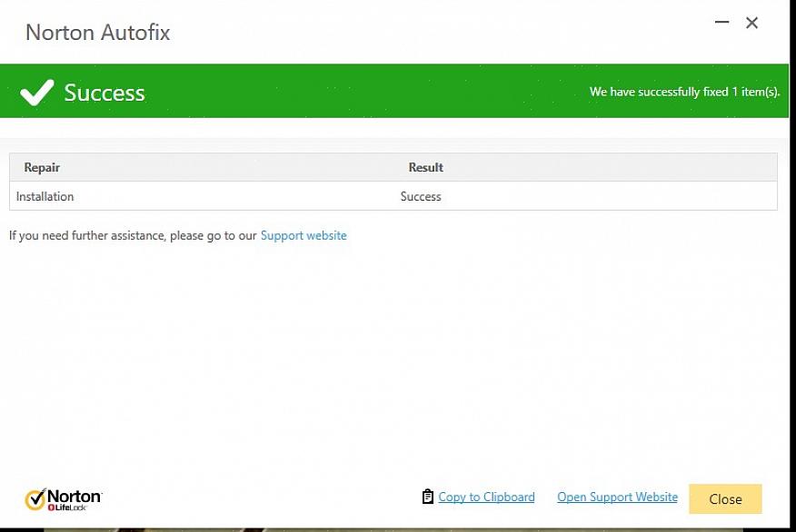The width and height of the screenshot is (796, 532).
Task: Select the Result column header
Action: (425, 167)
